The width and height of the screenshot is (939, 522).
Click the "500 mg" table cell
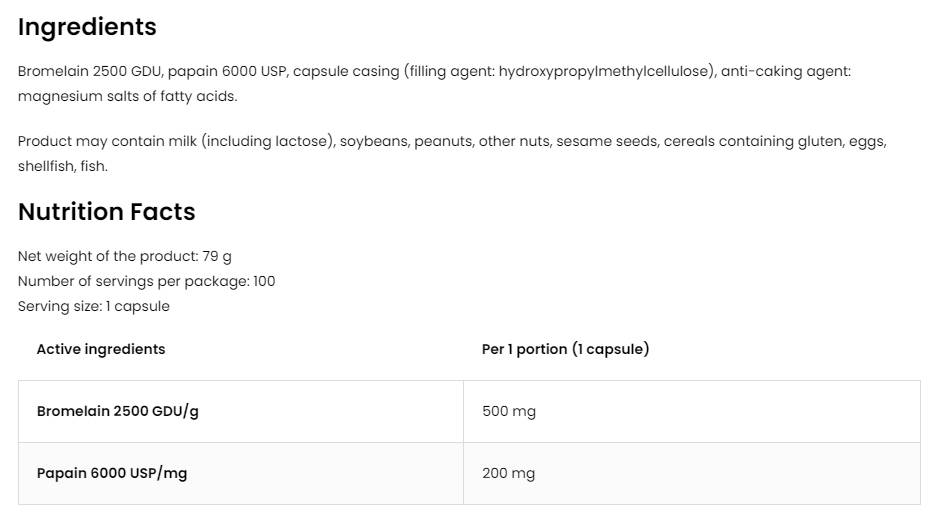pyautogui.click(x=509, y=411)
